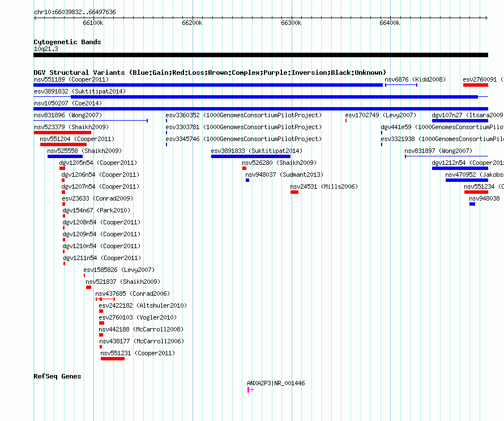Select nsv437685 (Conrad2006) variant label
The height and width of the screenshot is (421, 504).
(x=133, y=294)
